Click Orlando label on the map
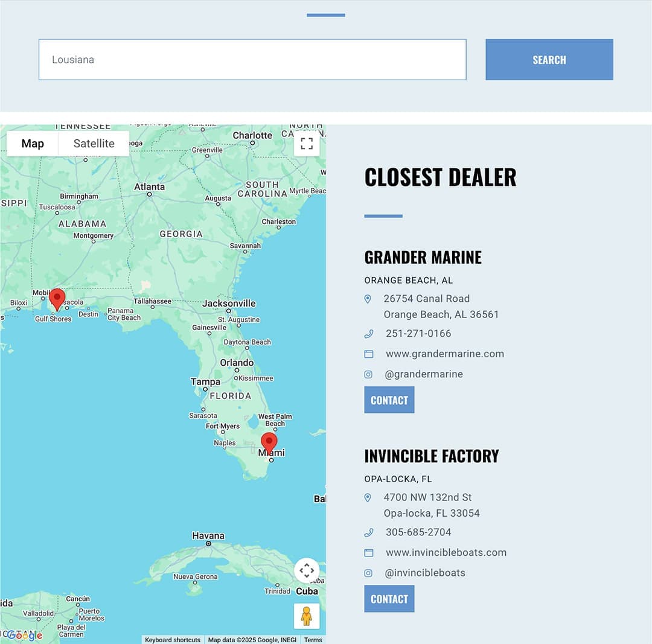The width and height of the screenshot is (652, 644). coord(237,363)
